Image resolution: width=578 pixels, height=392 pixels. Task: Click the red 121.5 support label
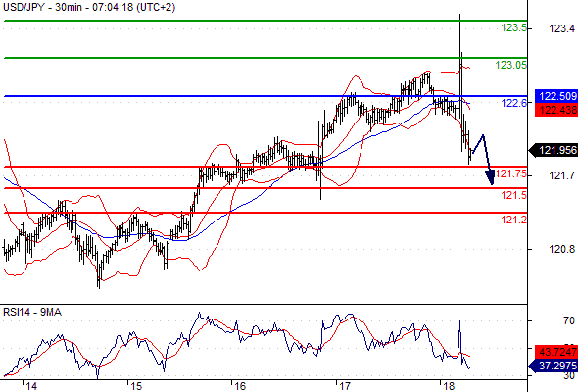pos(513,195)
